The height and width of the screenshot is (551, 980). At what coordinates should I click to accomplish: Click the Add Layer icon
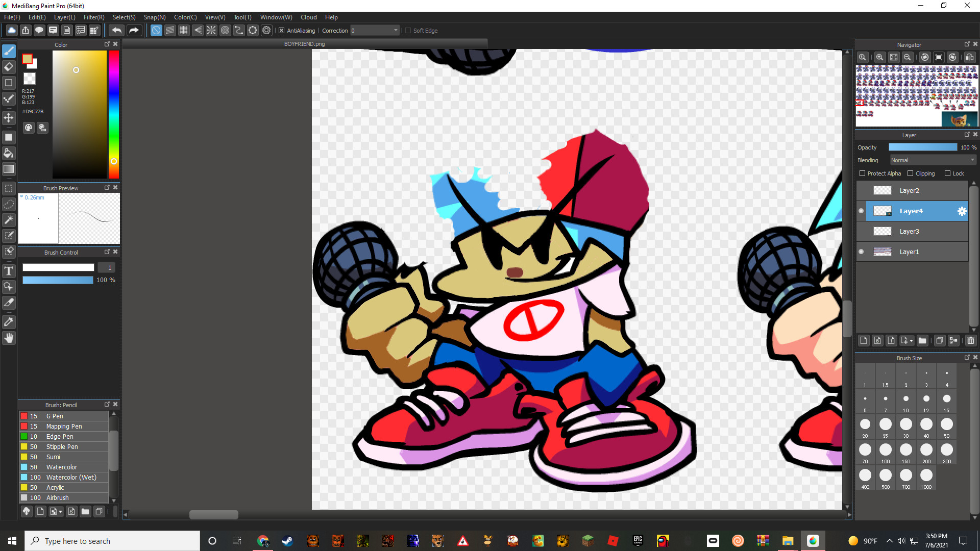pos(864,340)
